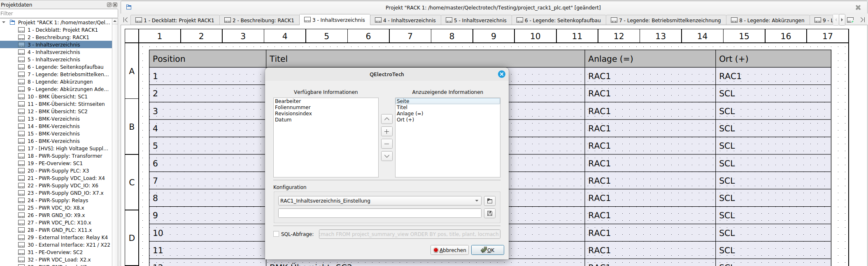Add selected information with plus button
The width and height of the screenshot is (868, 266).
(x=386, y=132)
